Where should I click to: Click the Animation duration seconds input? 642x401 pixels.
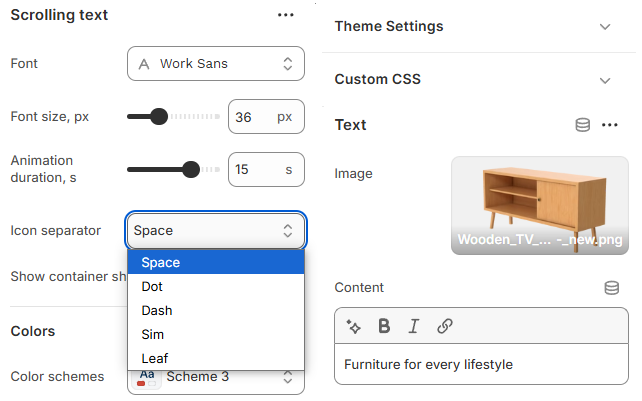coord(266,170)
